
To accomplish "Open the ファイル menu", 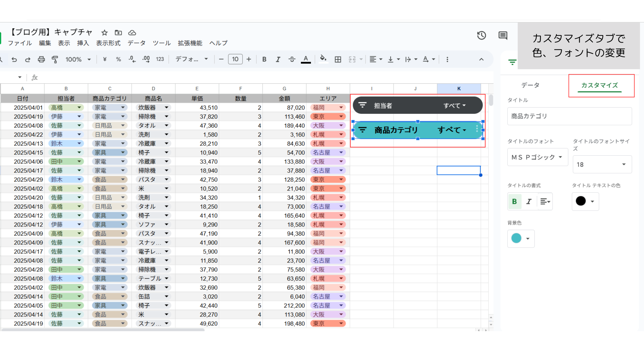I will coord(20,43).
